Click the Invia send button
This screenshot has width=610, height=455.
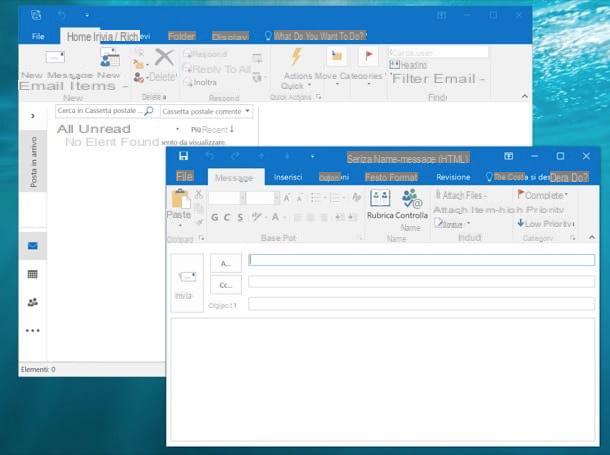187,283
